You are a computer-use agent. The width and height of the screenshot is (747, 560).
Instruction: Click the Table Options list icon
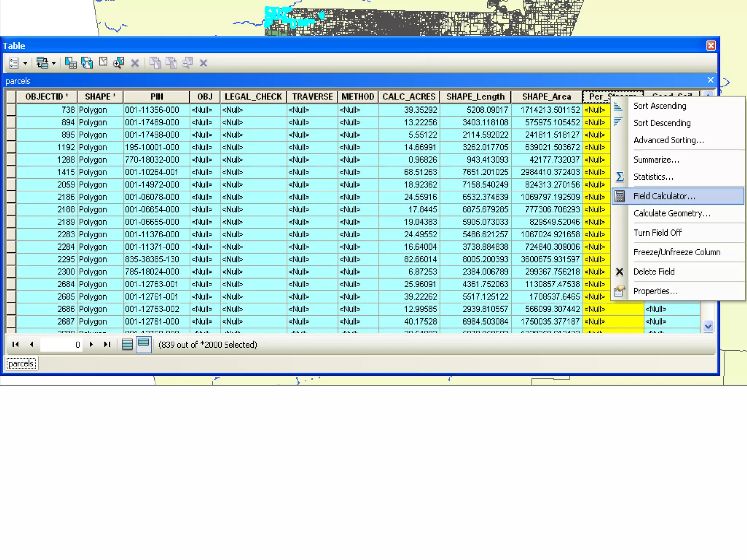[x=14, y=63]
